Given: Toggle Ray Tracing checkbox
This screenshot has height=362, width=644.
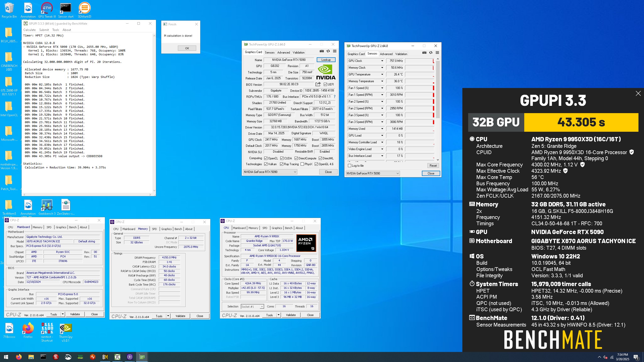Looking at the screenshot, I should (x=282, y=164).
